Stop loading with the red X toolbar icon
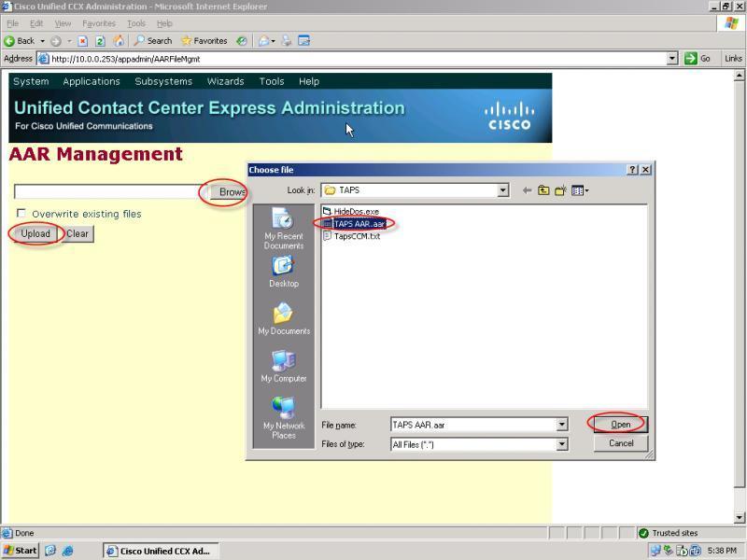 click(x=82, y=41)
